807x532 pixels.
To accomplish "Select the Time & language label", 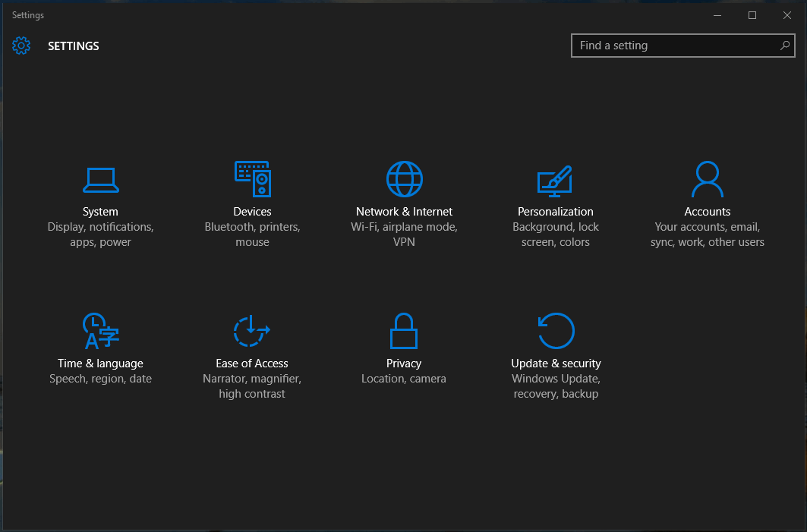I will 100,364.
